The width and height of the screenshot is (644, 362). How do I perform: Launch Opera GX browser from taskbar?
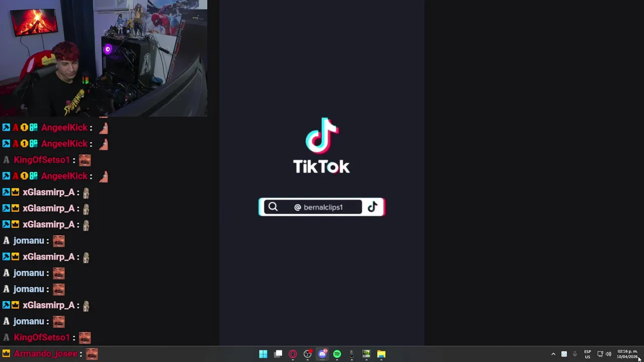pyautogui.click(x=293, y=354)
